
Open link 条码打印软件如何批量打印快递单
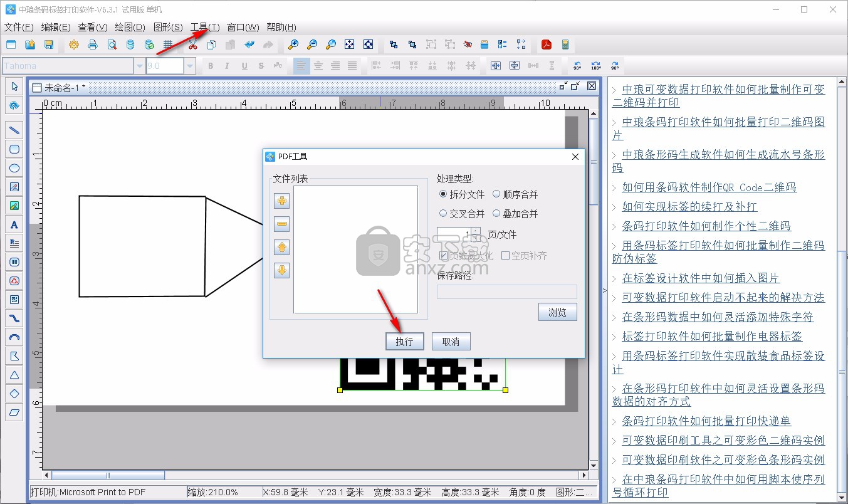[706, 421]
